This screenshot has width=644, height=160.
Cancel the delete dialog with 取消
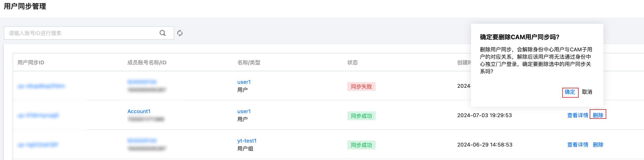pos(587,92)
